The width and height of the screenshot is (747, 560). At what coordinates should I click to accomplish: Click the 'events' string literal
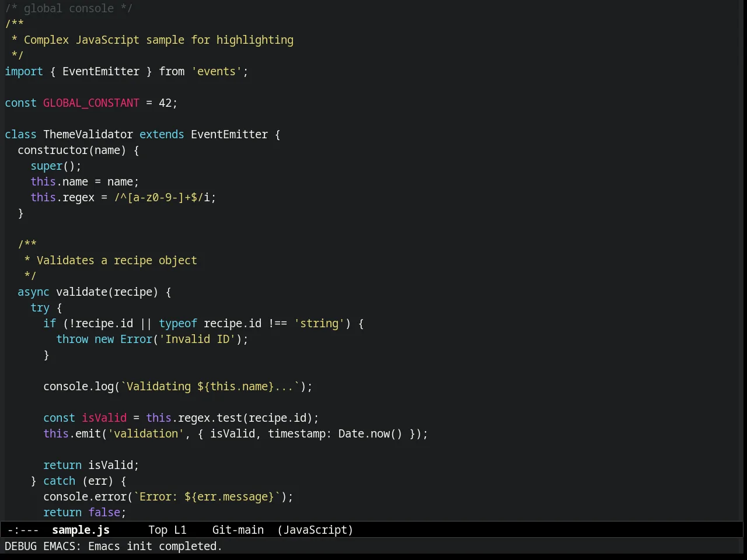point(217,71)
